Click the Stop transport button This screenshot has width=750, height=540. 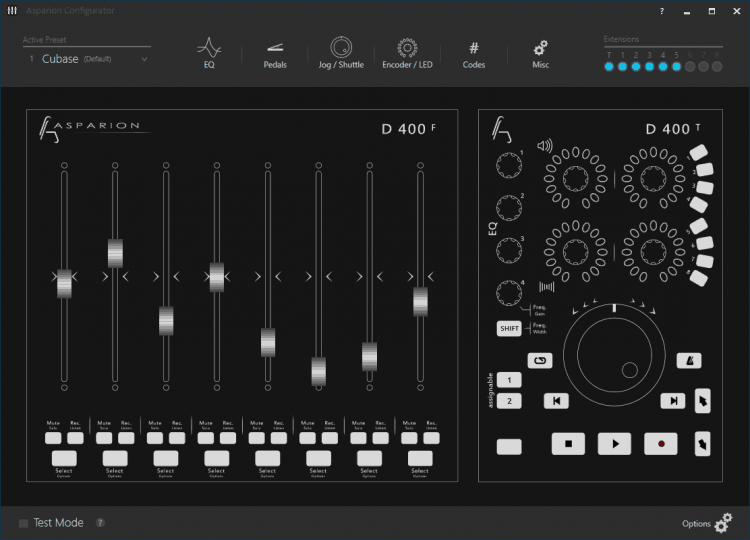coord(568,444)
